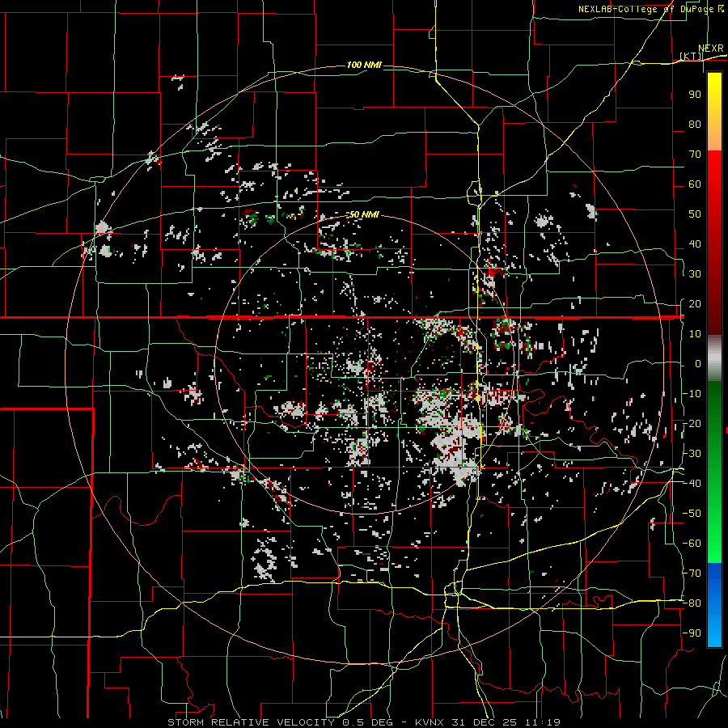This screenshot has height=728, width=728.
Task: Click the STORM RELATIVE VELOCITY caption text
Action: pos(251,722)
